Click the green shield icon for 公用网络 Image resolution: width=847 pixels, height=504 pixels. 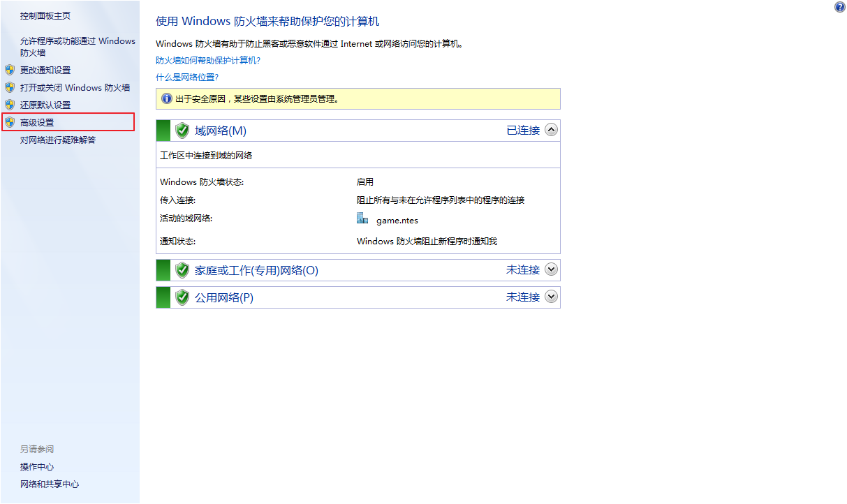point(182,297)
